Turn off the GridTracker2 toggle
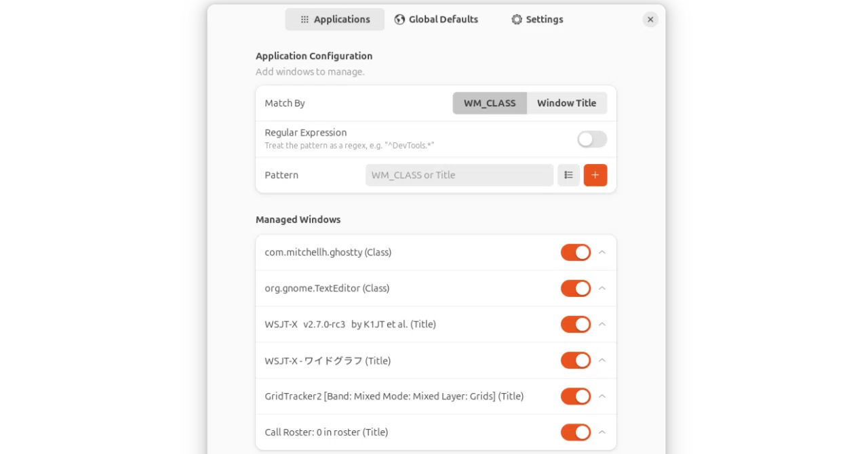The image size is (868, 454). tap(576, 396)
